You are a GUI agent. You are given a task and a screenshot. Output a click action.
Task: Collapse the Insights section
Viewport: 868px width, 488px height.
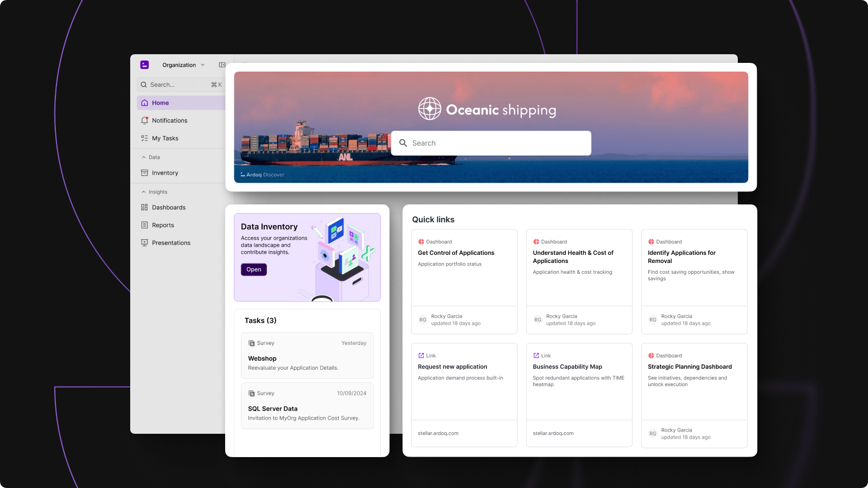(x=144, y=192)
